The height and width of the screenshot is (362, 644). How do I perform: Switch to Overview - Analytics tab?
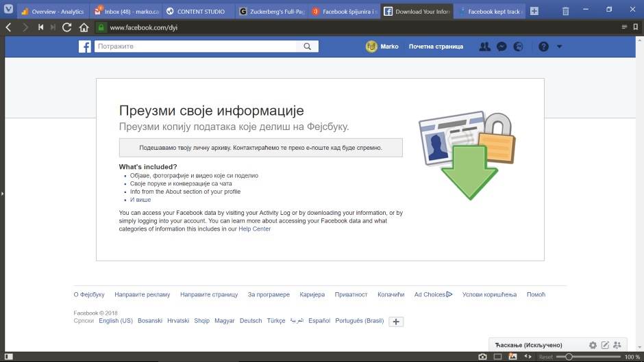coord(52,12)
